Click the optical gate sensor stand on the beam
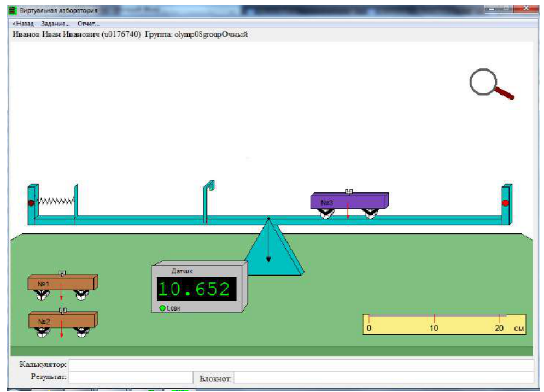 [x=208, y=202]
